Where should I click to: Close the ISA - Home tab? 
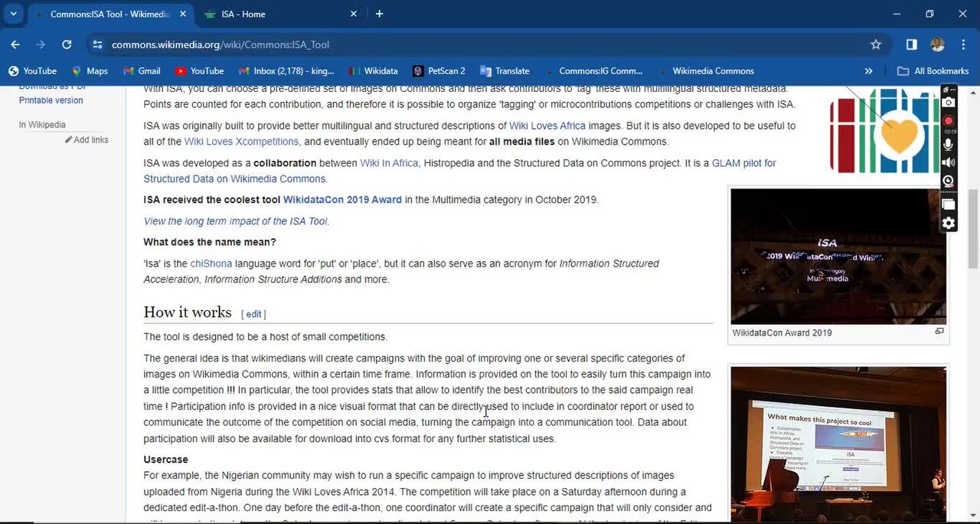point(354,14)
